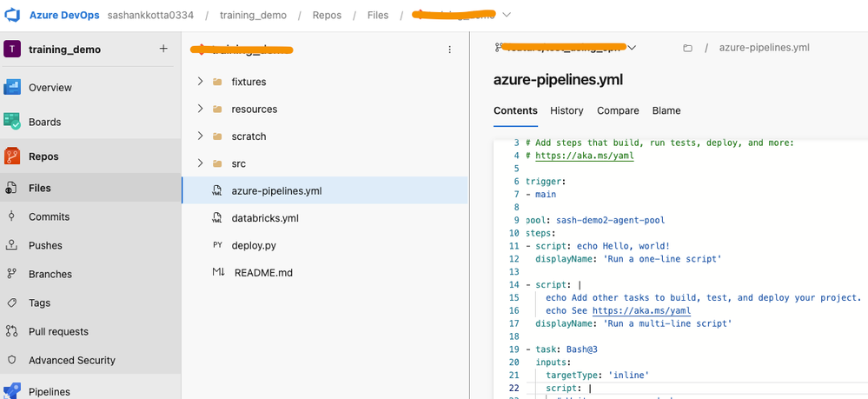Open the https://aka.ms/yaml link on line 4
868x399 pixels.
[584, 156]
